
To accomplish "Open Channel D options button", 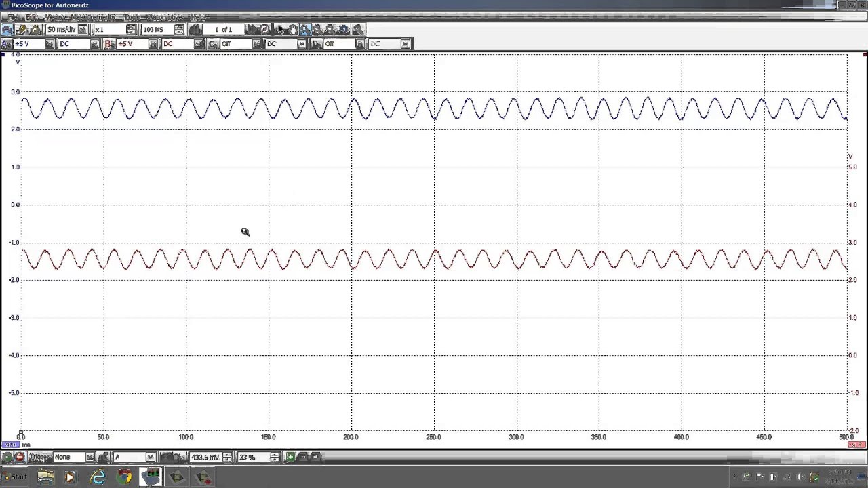I will tap(317, 44).
